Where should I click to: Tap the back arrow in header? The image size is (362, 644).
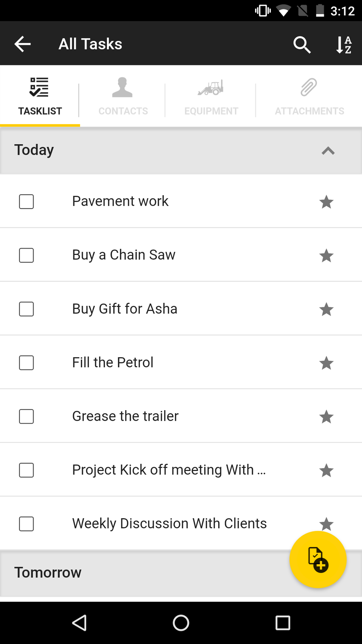pos(22,44)
